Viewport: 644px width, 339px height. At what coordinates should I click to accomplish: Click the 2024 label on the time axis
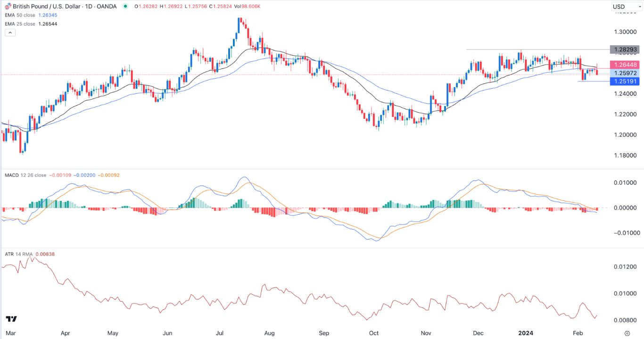click(x=525, y=333)
